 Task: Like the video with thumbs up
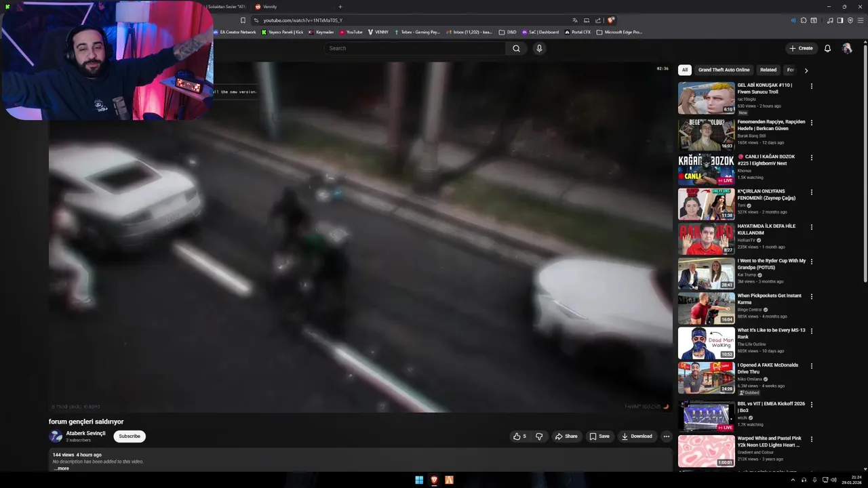coord(519,436)
